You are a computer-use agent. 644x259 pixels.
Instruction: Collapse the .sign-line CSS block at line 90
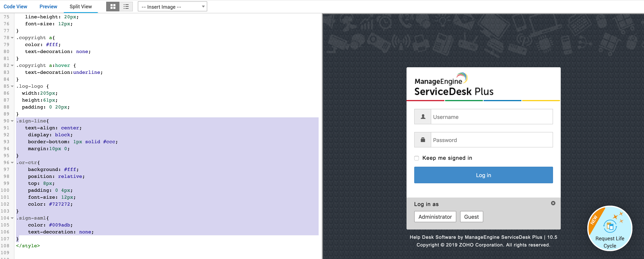pyautogui.click(x=12, y=121)
